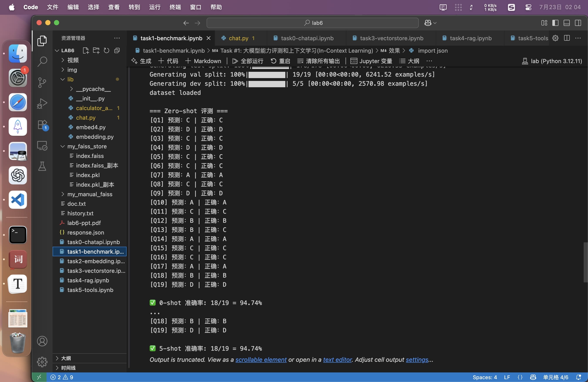
Task: Collapse the my_faiss_store folder
Action: click(87, 146)
